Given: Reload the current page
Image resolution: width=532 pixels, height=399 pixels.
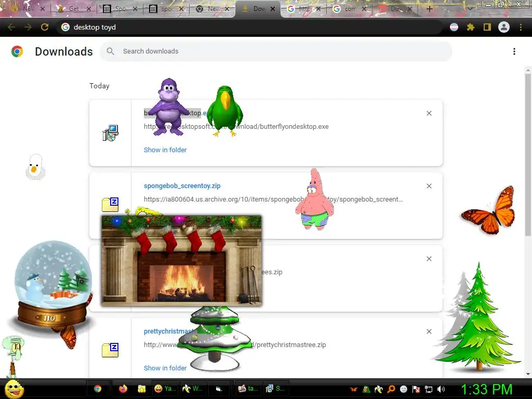Looking at the screenshot, I should pos(45,27).
